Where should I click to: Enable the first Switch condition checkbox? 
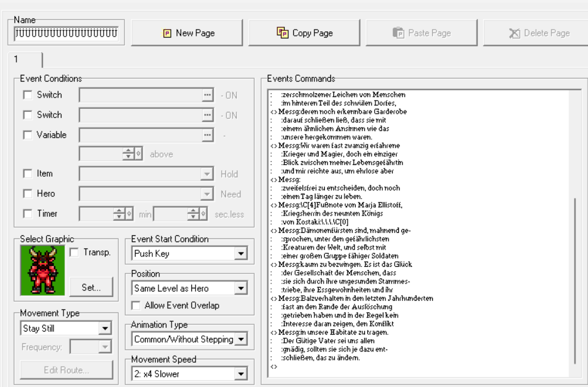coord(28,95)
